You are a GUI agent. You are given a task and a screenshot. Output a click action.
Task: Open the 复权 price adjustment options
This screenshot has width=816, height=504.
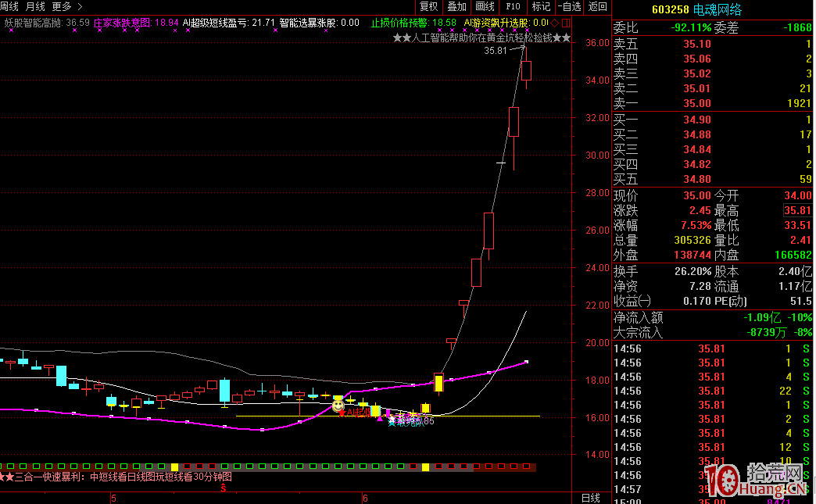pos(429,6)
